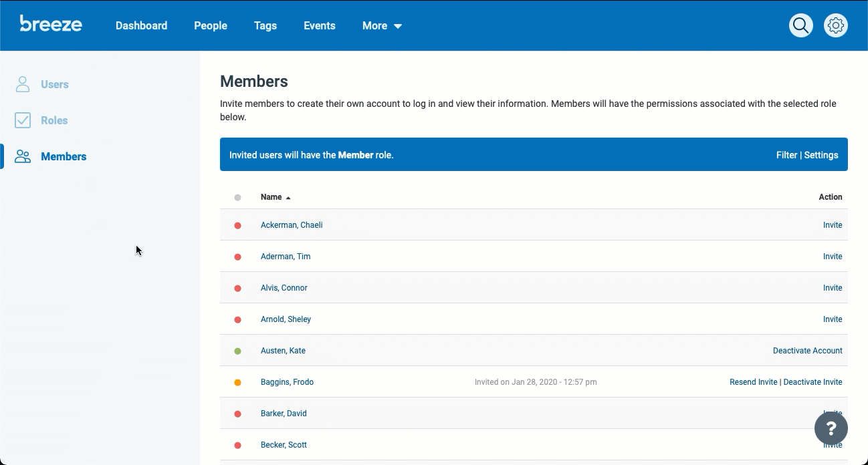Click red status dot for Ackerman, Chaeli
The height and width of the screenshot is (465, 868).
point(237,226)
